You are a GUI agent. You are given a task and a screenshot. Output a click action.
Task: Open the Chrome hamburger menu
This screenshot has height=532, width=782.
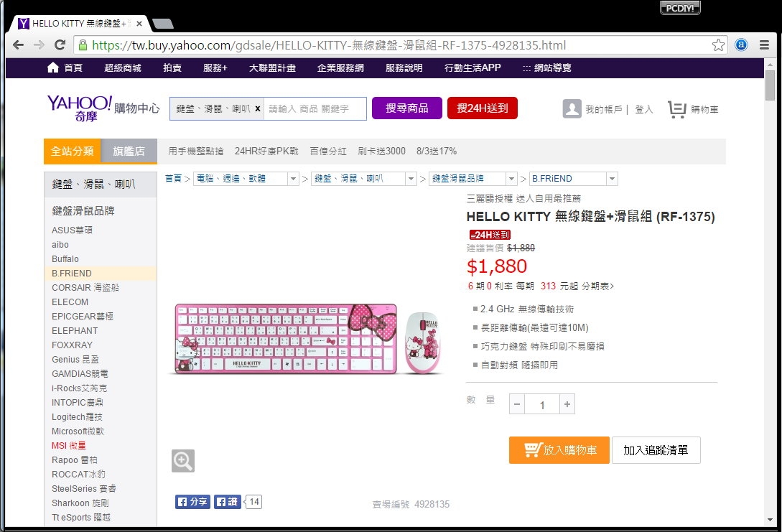click(x=764, y=45)
